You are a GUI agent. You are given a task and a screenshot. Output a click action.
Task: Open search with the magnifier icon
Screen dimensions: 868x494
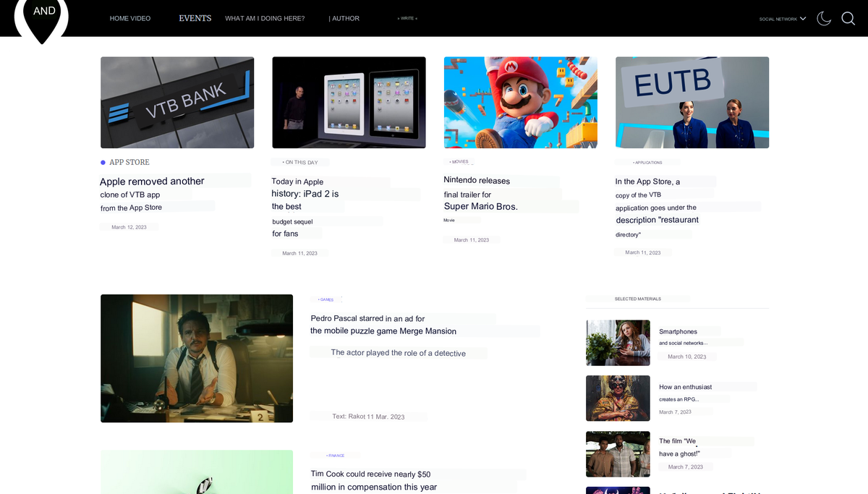point(848,19)
